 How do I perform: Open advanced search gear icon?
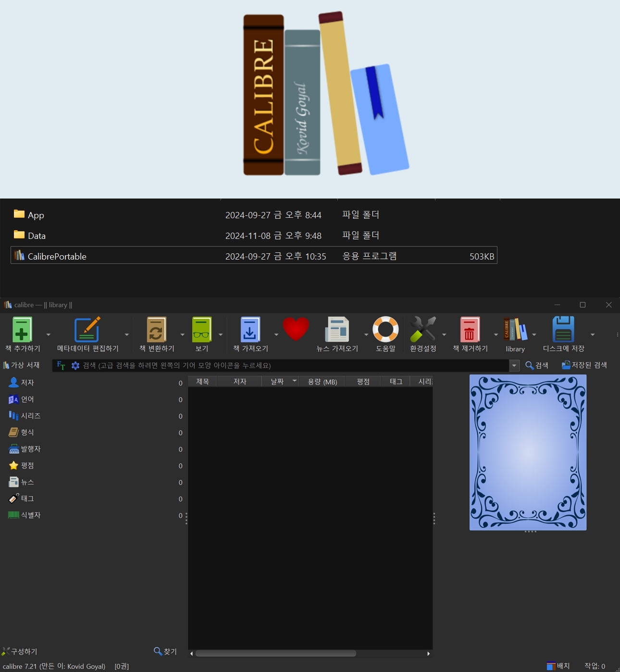click(x=75, y=365)
